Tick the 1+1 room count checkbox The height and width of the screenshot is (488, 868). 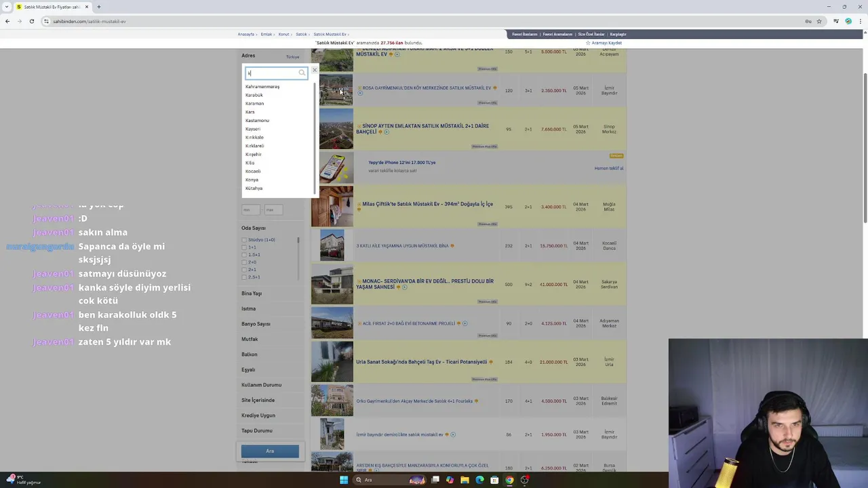click(x=244, y=247)
